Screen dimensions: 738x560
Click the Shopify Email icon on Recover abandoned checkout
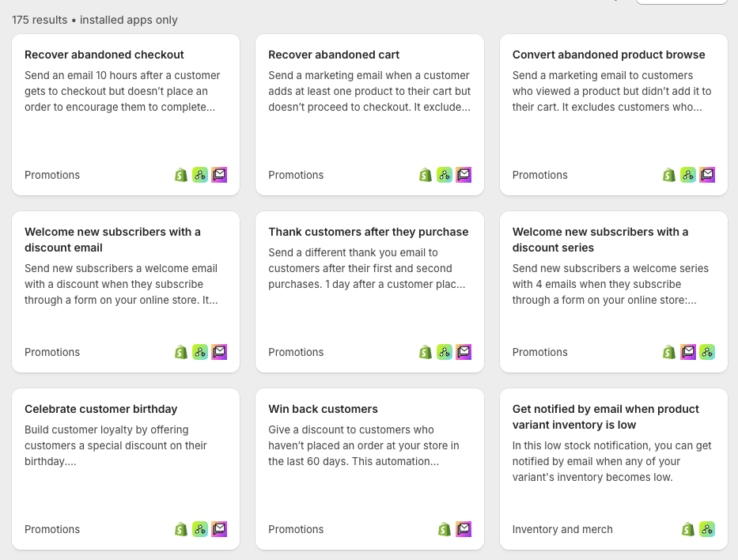[x=219, y=175]
